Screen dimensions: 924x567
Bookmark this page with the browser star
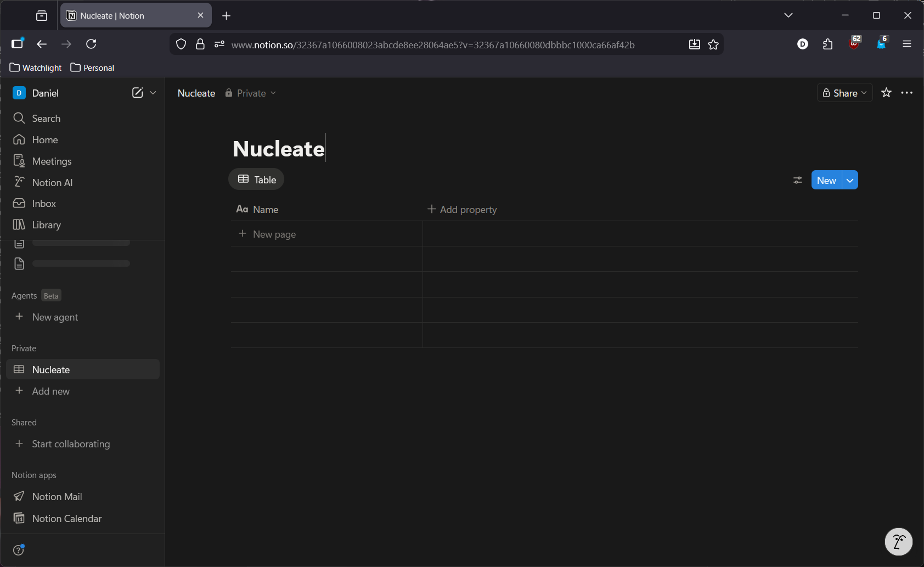click(x=713, y=45)
